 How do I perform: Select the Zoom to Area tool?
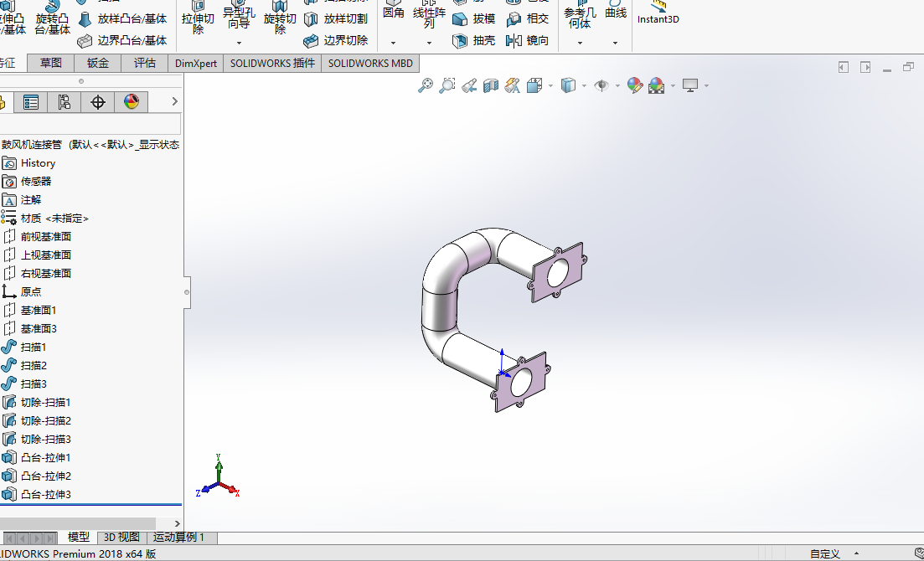447,85
